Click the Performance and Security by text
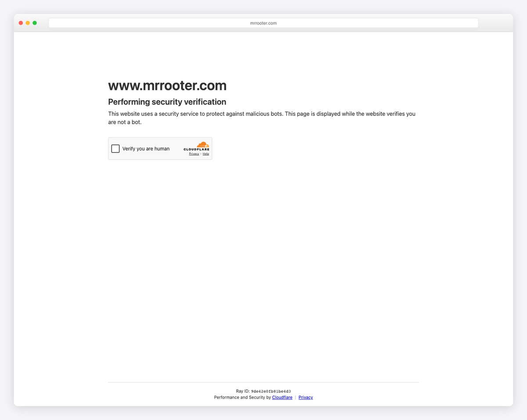527x420 pixels. [242, 398]
